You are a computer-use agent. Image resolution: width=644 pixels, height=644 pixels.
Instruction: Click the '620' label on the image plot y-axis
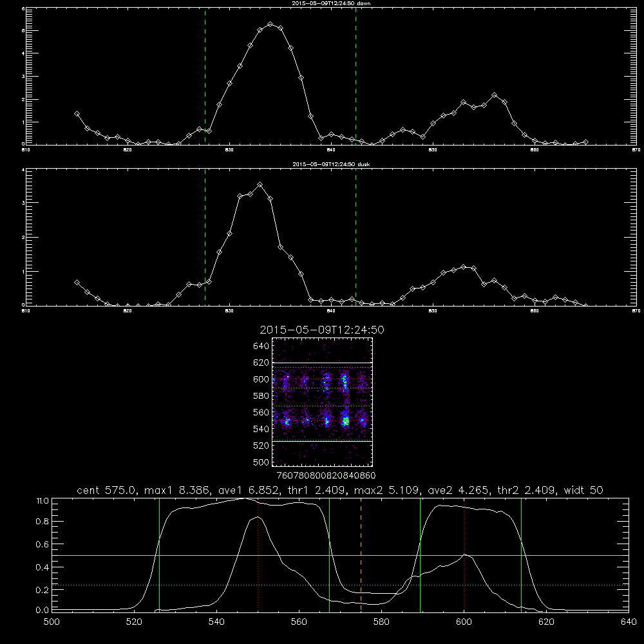point(261,363)
